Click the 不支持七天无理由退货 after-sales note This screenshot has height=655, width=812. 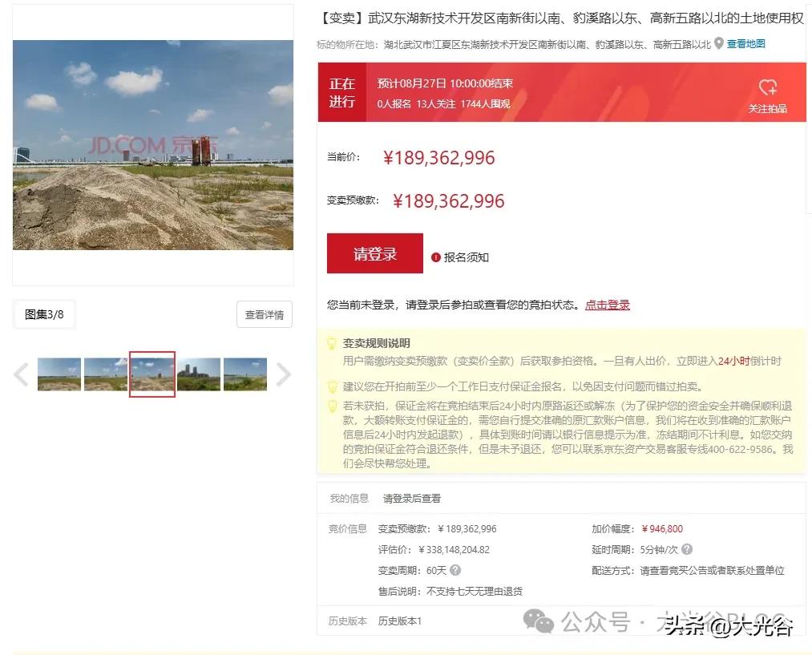pos(475,592)
